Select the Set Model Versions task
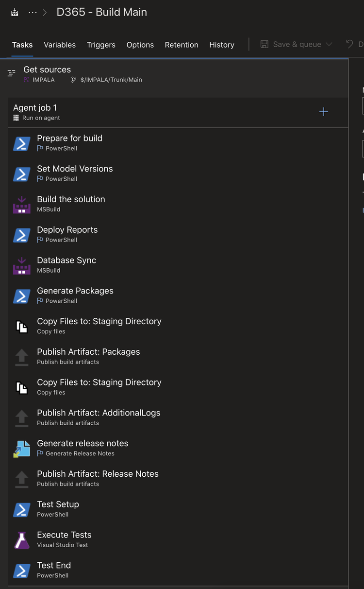 click(x=178, y=174)
